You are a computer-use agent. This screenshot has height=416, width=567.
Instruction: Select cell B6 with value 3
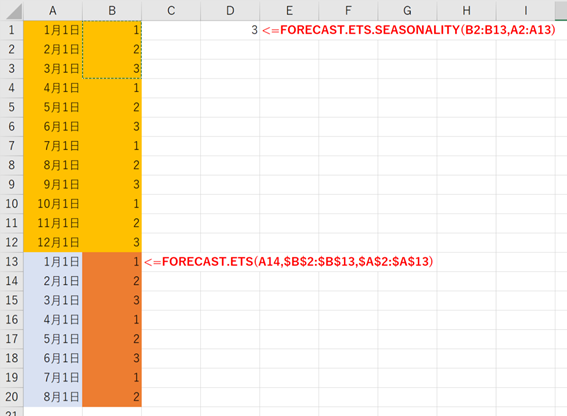pos(112,127)
